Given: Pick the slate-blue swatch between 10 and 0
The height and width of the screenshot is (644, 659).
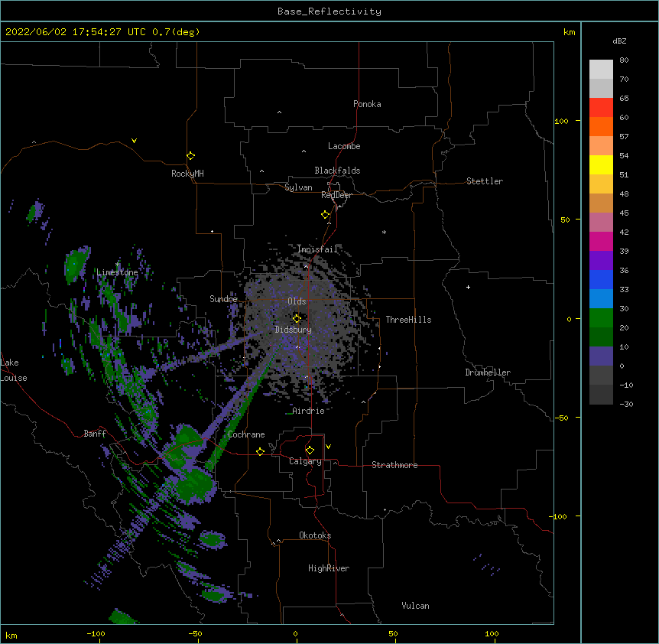Looking at the screenshot, I should tap(601, 356).
